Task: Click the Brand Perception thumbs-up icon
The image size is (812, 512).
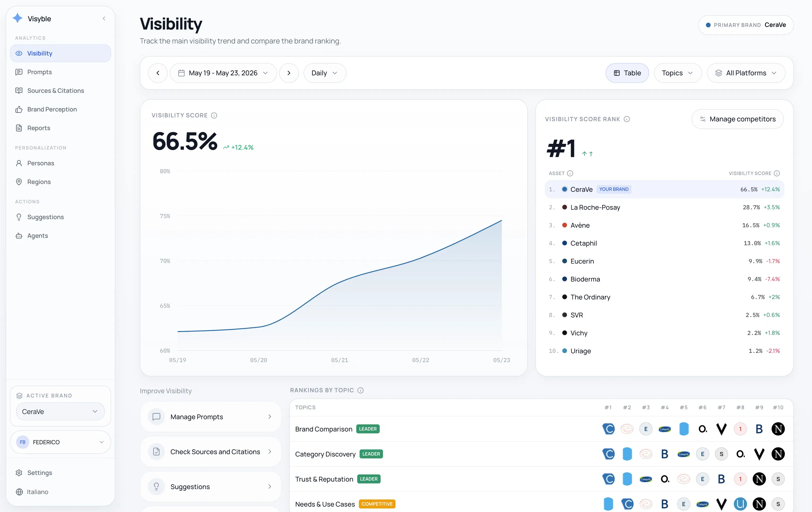Action: pyautogui.click(x=19, y=109)
